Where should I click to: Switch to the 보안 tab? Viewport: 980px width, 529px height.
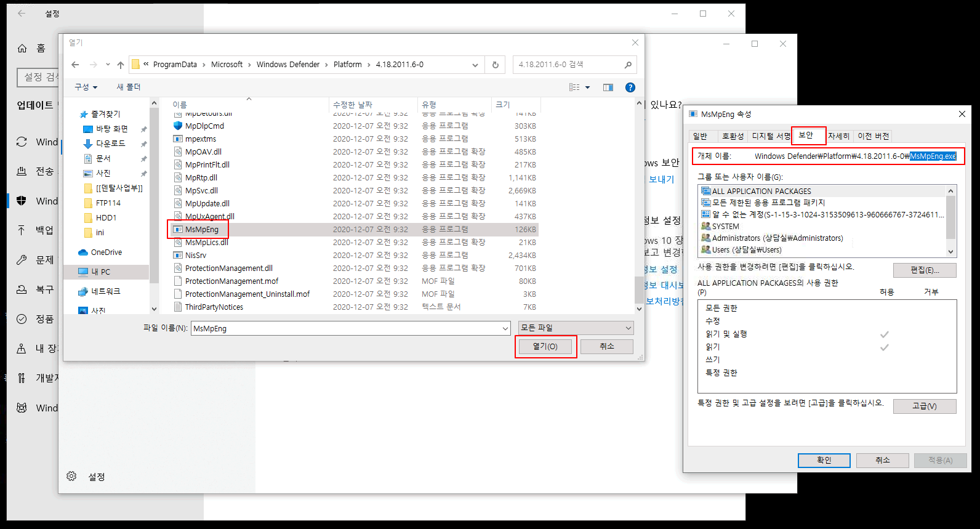pos(806,135)
